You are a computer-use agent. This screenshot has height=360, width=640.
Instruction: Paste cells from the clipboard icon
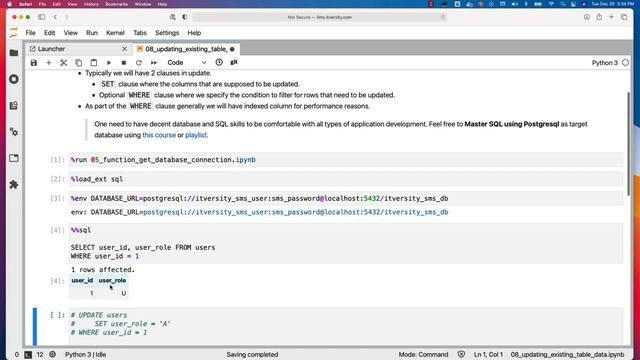(93, 63)
